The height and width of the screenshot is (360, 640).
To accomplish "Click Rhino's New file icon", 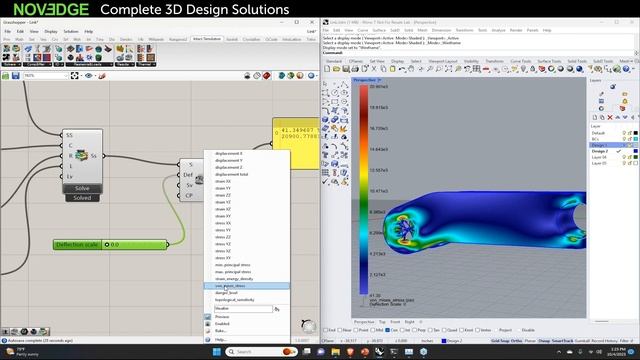I will (x=327, y=69).
